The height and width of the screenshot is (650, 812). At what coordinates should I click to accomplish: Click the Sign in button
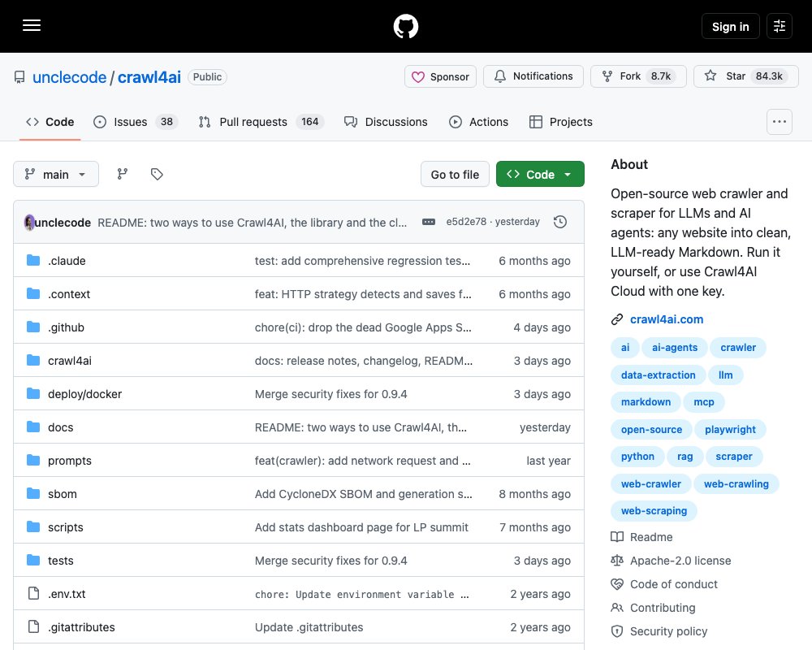pyautogui.click(x=730, y=27)
